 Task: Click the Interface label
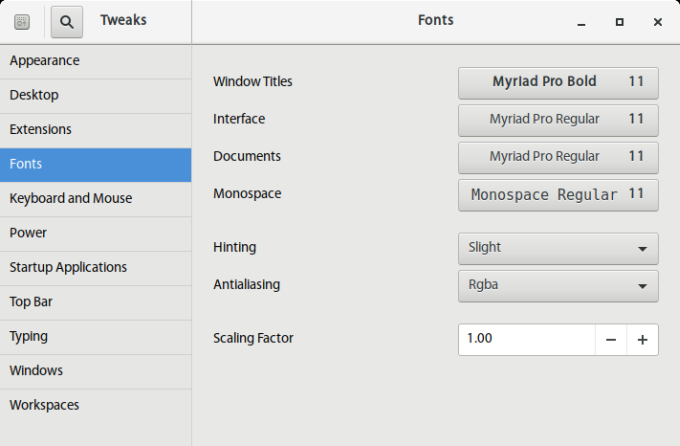pos(239,119)
